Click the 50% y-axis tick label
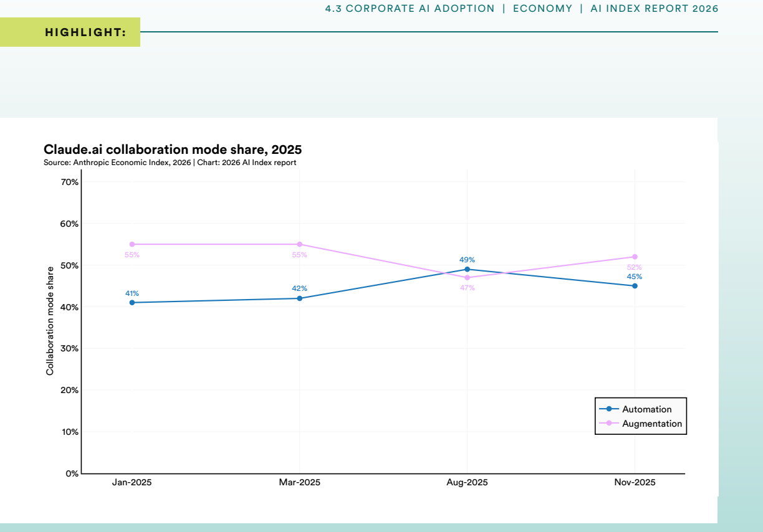 click(69, 265)
